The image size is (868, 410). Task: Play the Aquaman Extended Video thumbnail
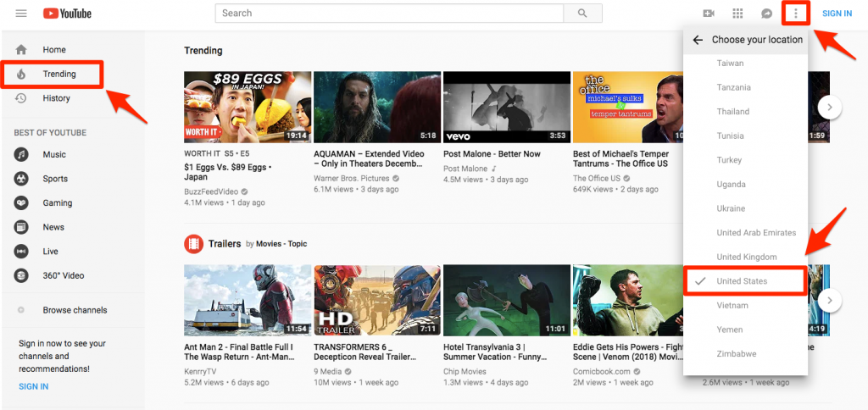[376, 107]
